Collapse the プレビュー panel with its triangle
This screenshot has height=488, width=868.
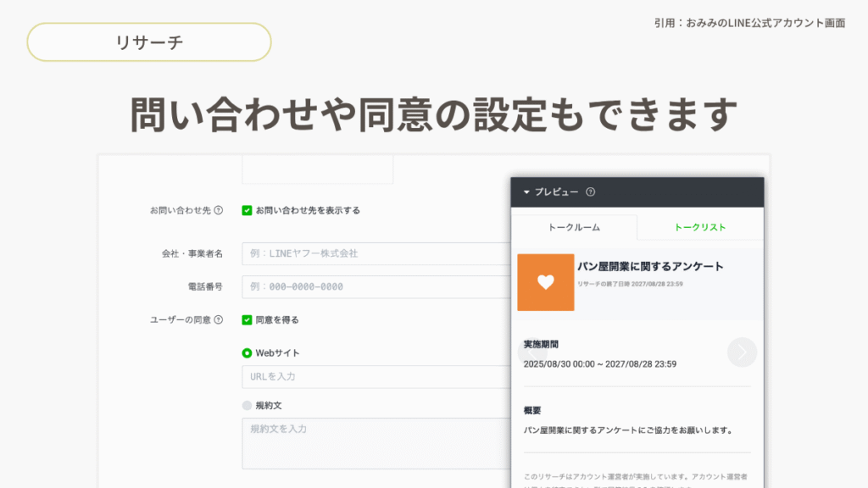[526, 192]
